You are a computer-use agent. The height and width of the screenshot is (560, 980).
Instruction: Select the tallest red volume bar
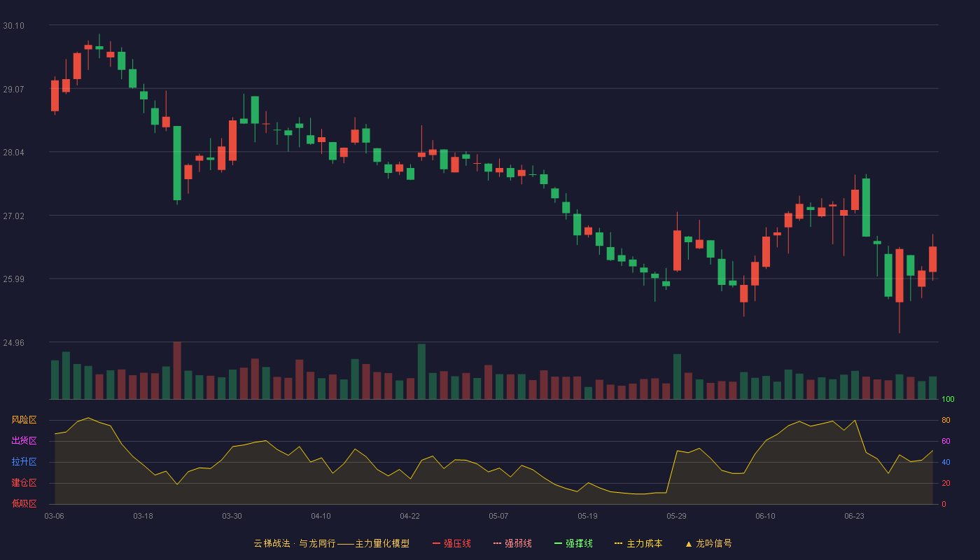coord(177,371)
